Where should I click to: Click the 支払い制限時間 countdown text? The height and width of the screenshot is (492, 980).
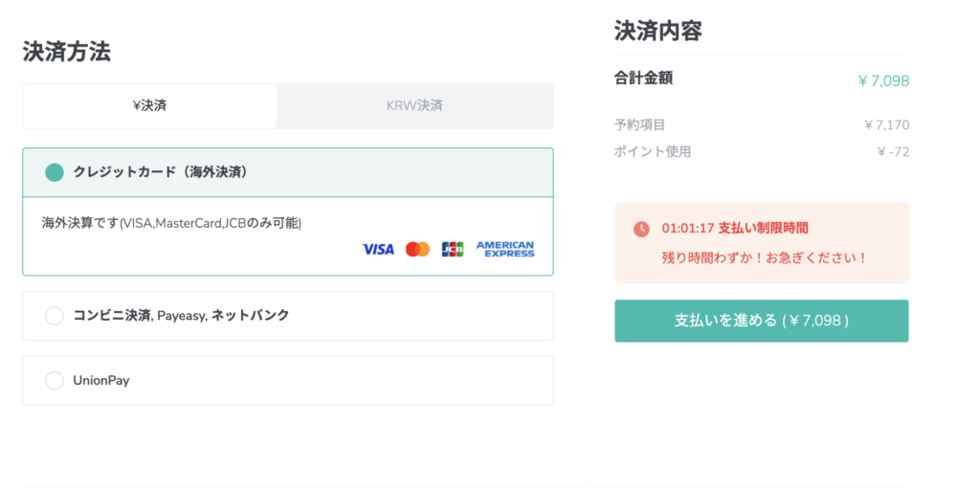point(735,229)
